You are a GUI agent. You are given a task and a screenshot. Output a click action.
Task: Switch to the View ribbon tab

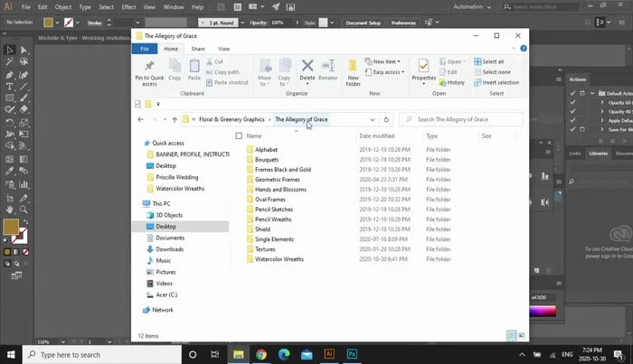(223, 49)
